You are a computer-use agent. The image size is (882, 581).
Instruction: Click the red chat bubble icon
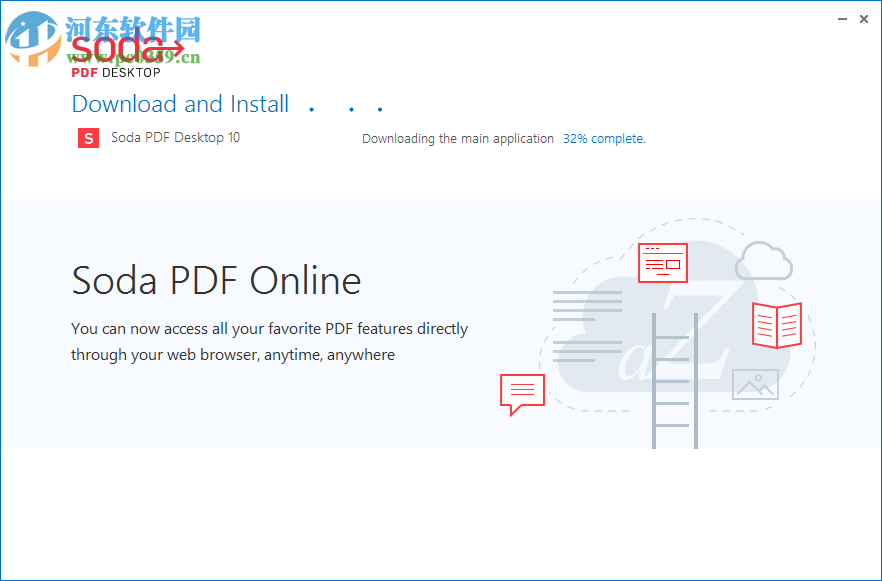pos(522,392)
